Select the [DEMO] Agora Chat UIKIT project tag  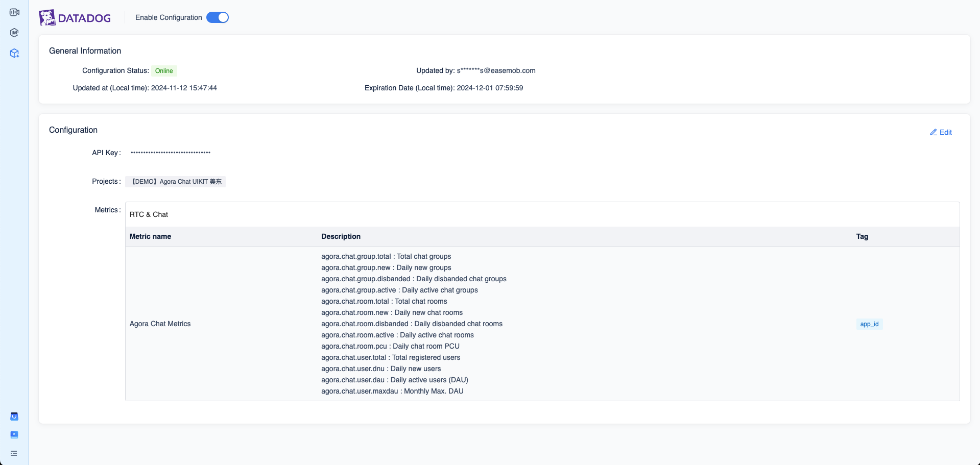click(x=175, y=182)
